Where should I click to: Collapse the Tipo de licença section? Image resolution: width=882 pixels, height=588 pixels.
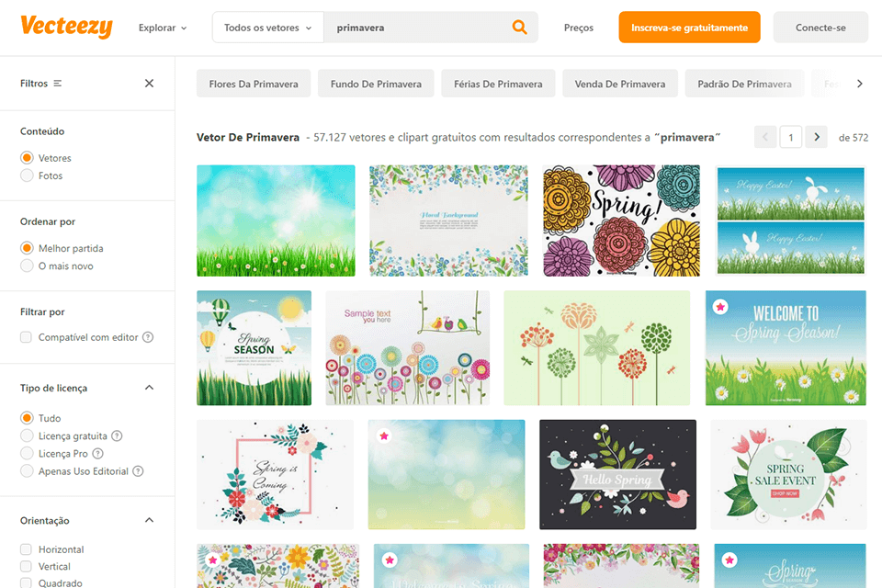[x=149, y=387]
